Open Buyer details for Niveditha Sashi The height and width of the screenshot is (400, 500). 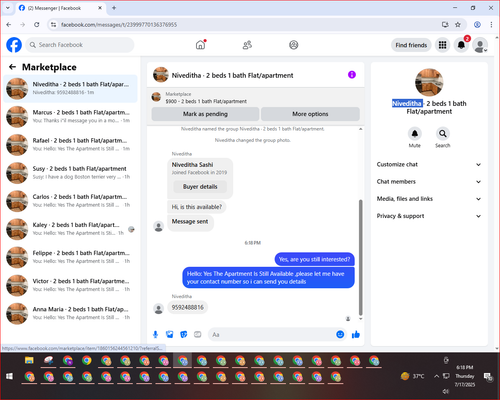point(200,187)
